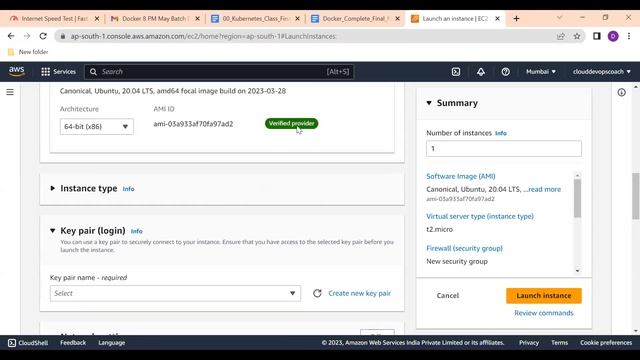Open the Terms footer link
Screen dimensions: 640x360
[x=560, y=342]
